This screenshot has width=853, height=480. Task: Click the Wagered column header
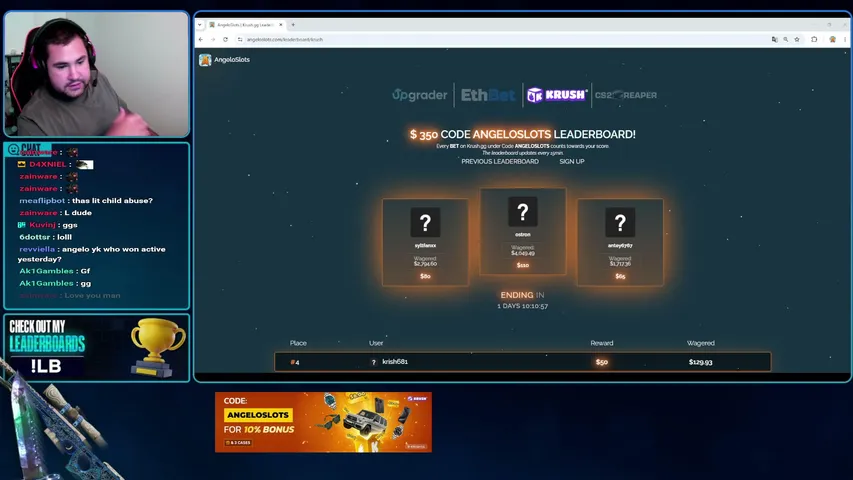click(701, 343)
